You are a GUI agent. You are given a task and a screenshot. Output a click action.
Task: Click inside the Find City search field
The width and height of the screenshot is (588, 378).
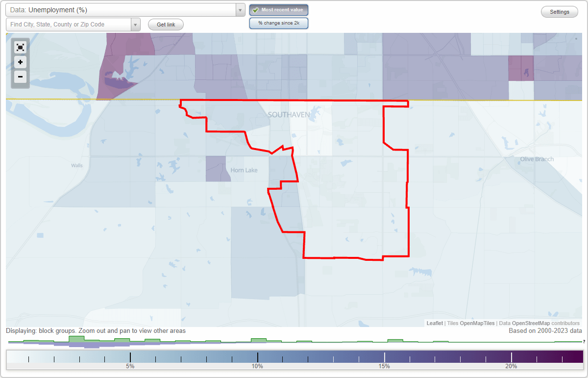point(69,24)
